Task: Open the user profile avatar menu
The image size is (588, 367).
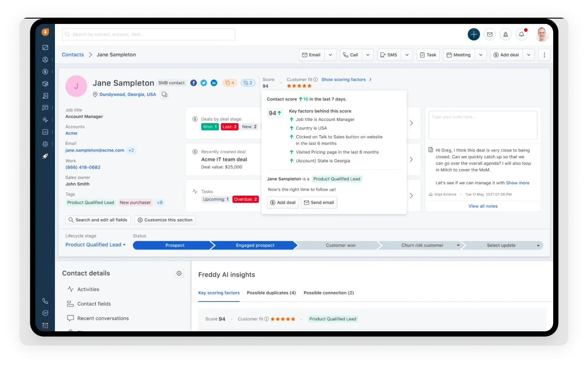Action: point(541,34)
